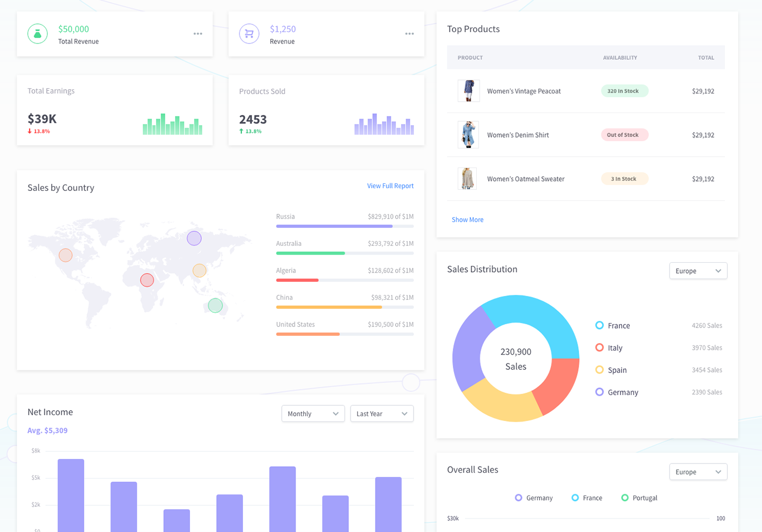Click the tallest first bar in Net Income chart

(x=71, y=495)
